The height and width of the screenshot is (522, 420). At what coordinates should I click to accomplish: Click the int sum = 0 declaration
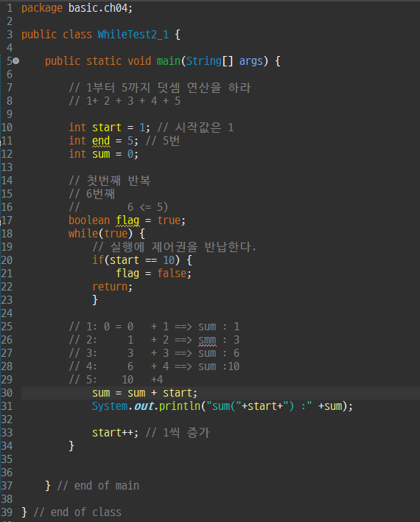(x=103, y=154)
